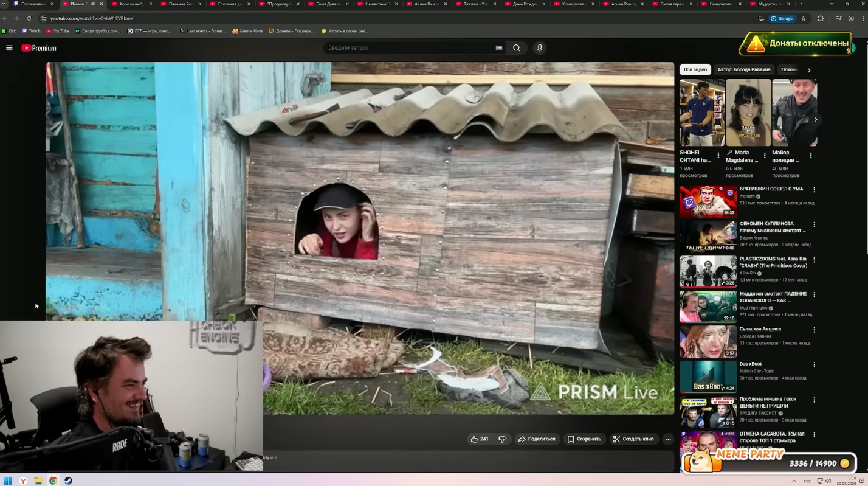Open the ФЕНОМЕН КУПЛИНОВА video title
Image resolution: width=868 pixels, height=486 pixels.
pyautogui.click(x=772, y=227)
